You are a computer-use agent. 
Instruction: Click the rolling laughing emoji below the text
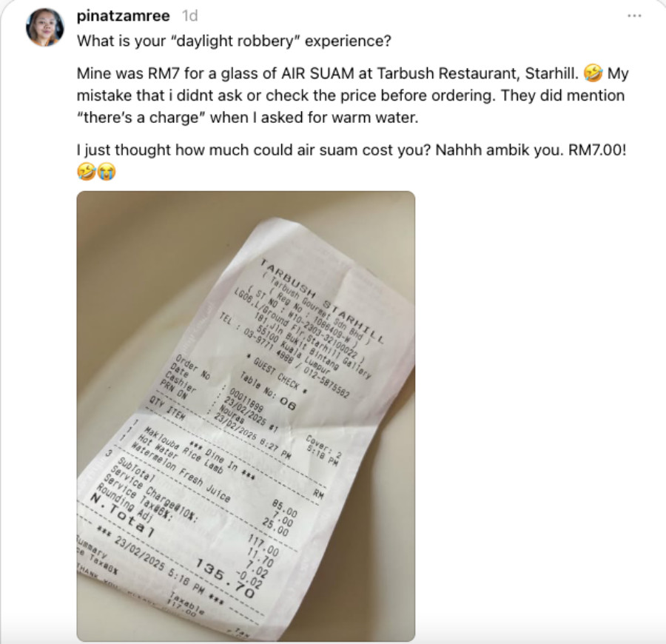tap(87, 172)
